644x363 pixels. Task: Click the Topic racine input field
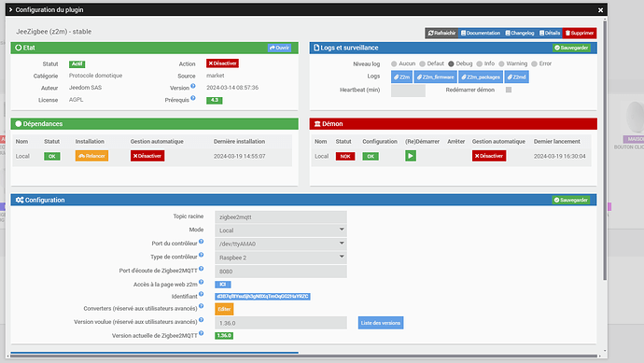(281, 217)
